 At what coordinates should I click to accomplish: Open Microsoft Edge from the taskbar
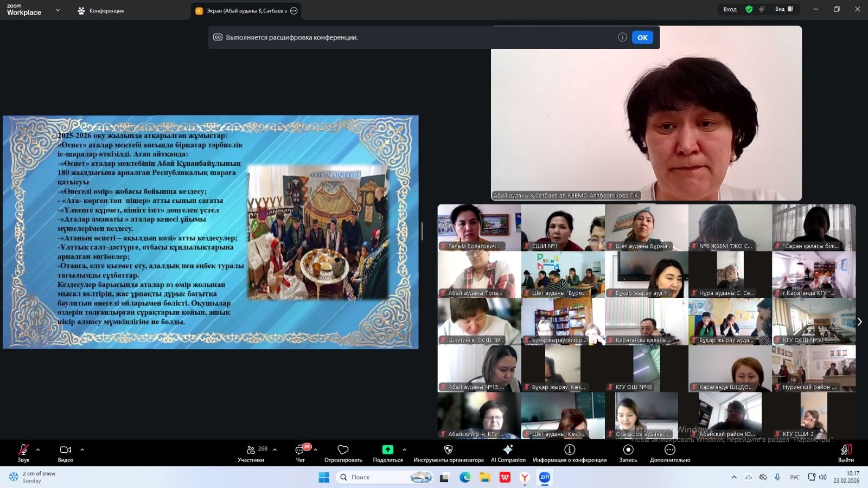465,477
